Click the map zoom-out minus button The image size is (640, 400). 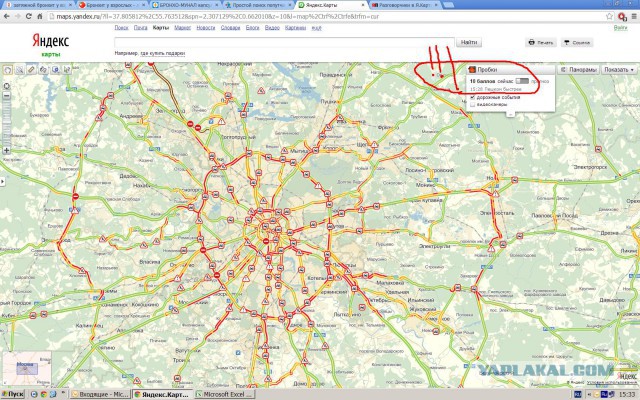tap(7, 96)
